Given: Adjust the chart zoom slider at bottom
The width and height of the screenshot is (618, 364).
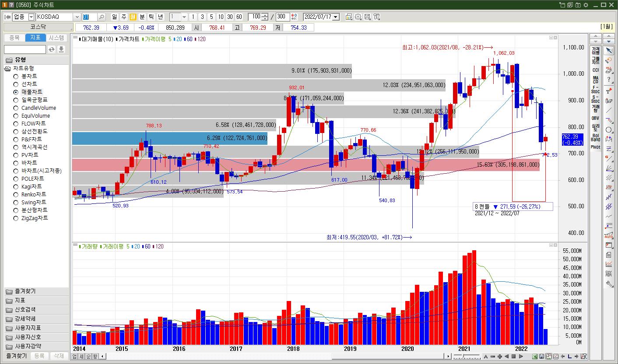Looking at the screenshot, I should 467,357.
